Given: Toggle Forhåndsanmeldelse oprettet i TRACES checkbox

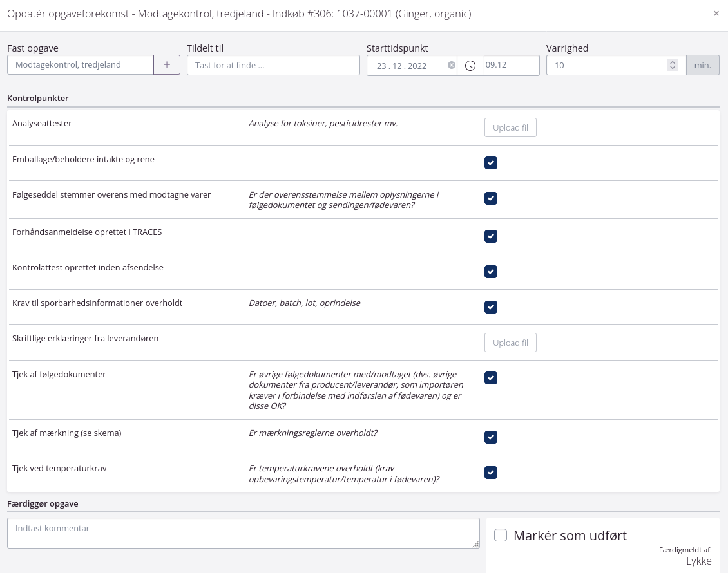Looking at the screenshot, I should [x=491, y=236].
